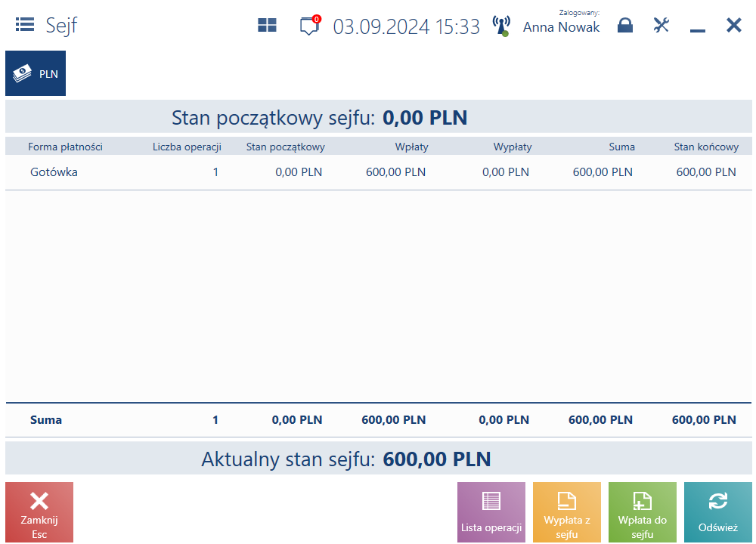The width and height of the screenshot is (756, 544).
Task: Lock the session with padlock icon
Action: (625, 25)
